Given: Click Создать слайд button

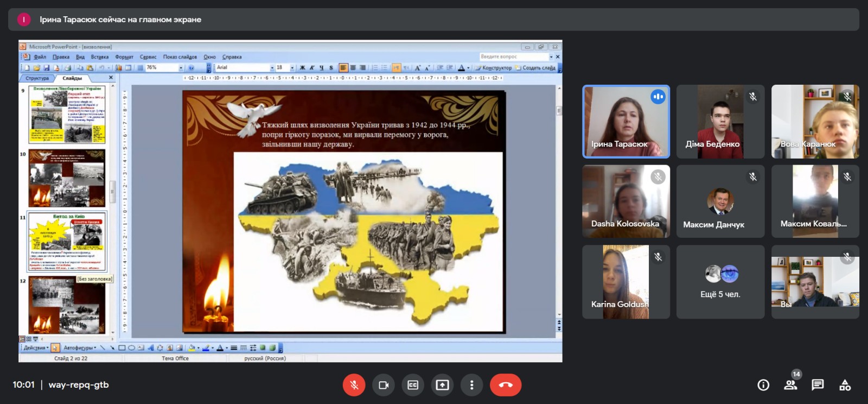Looking at the screenshot, I should 538,68.
